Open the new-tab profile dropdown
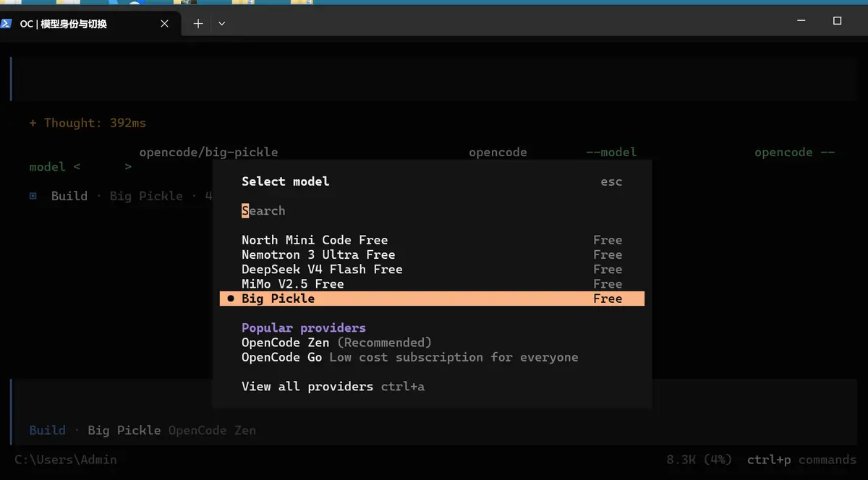This screenshot has height=480, width=868. pyautogui.click(x=222, y=24)
